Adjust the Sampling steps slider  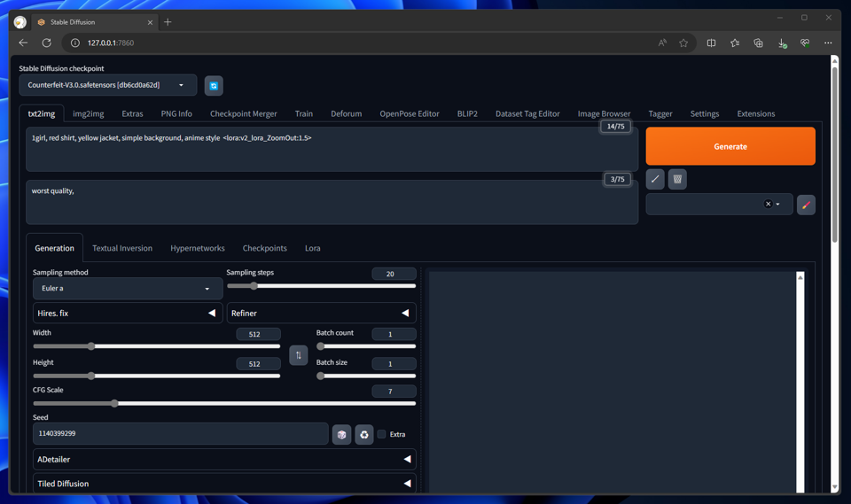321,286
